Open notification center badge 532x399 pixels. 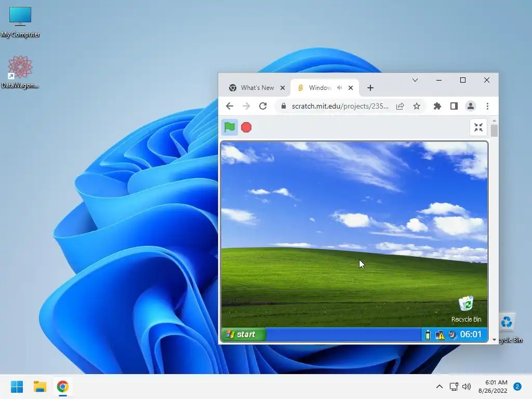point(517,387)
